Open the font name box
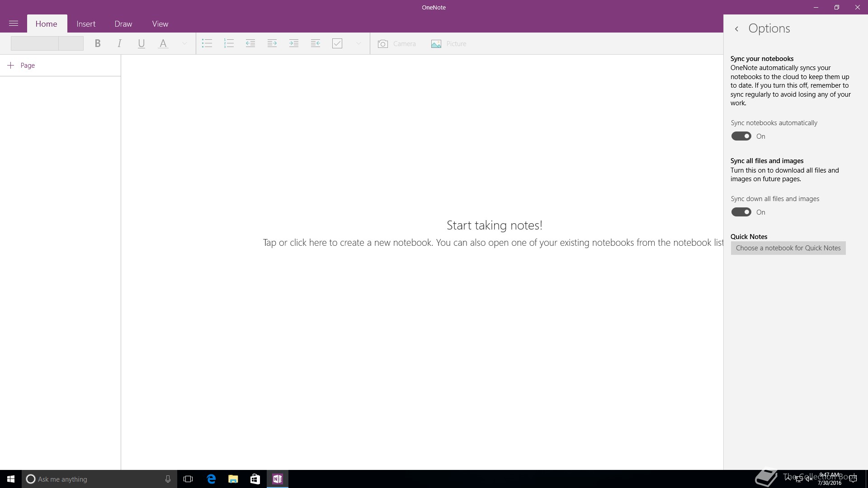 [x=35, y=43]
